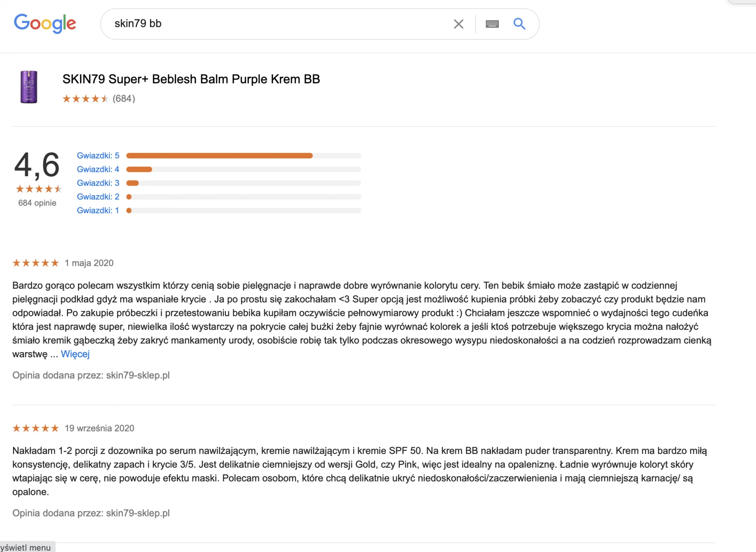Click the 4-star orange rating bar
This screenshot has width=756, height=552.
[x=139, y=170]
